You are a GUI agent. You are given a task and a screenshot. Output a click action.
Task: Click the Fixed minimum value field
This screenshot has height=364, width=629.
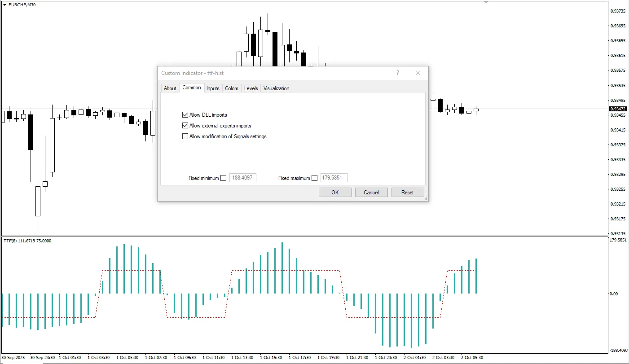[x=243, y=178]
